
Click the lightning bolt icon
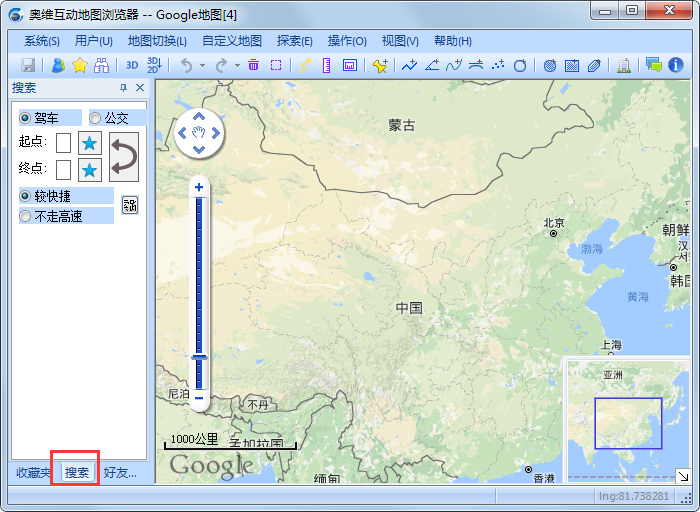[305, 65]
